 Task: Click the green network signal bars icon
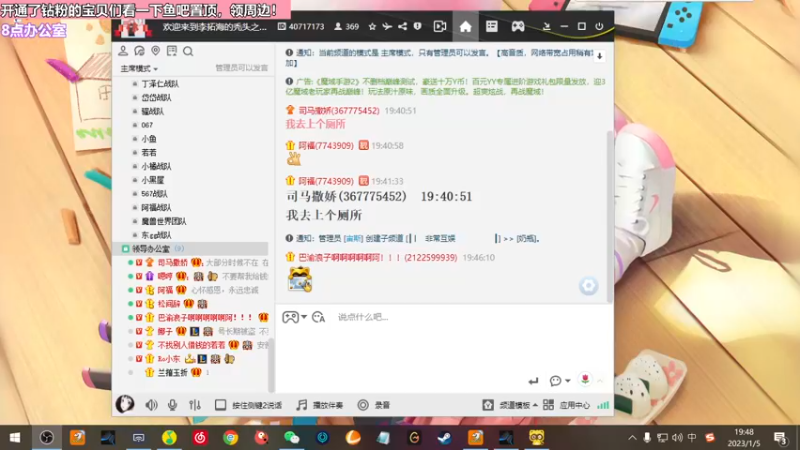click(x=603, y=405)
